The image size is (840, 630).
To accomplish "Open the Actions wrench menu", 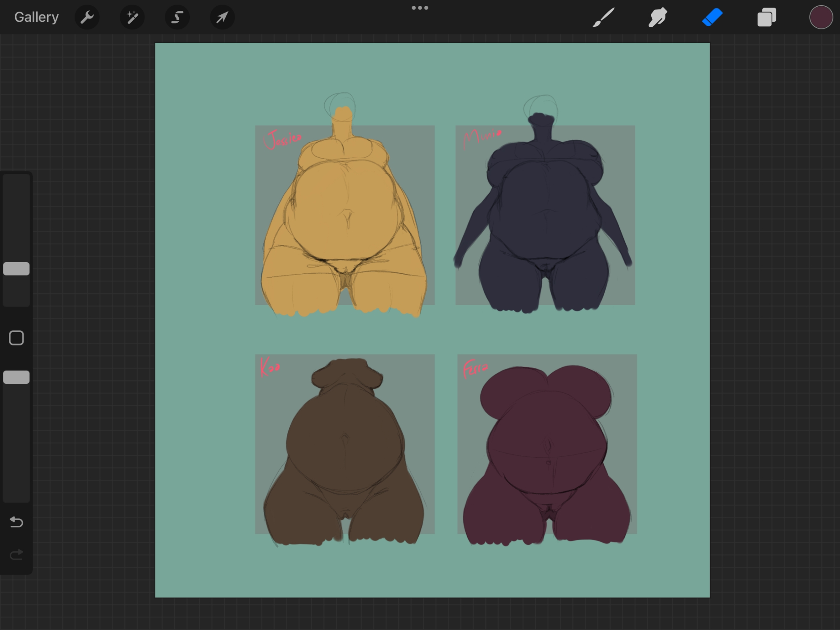I will pyautogui.click(x=87, y=17).
